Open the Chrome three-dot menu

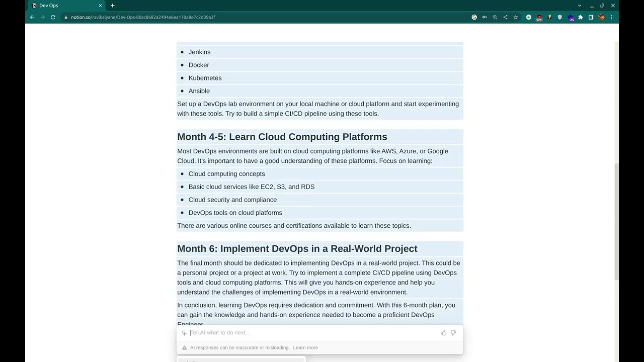(612, 17)
